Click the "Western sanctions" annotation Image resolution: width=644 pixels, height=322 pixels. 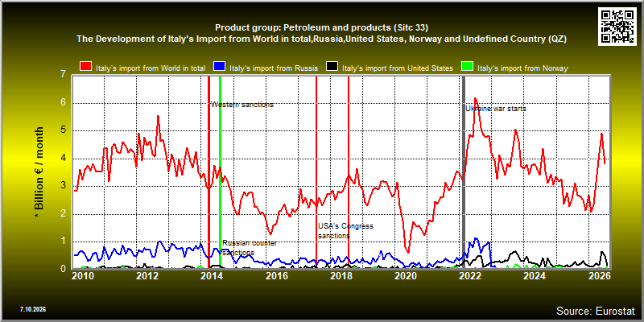click(242, 105)
